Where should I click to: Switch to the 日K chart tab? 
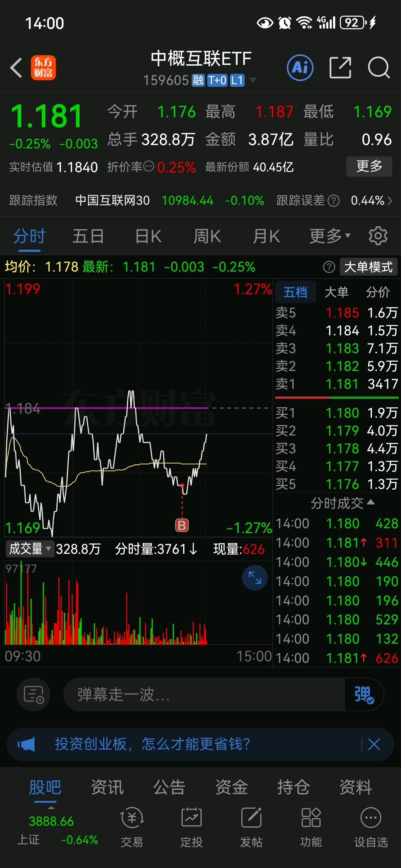(148, 236)
